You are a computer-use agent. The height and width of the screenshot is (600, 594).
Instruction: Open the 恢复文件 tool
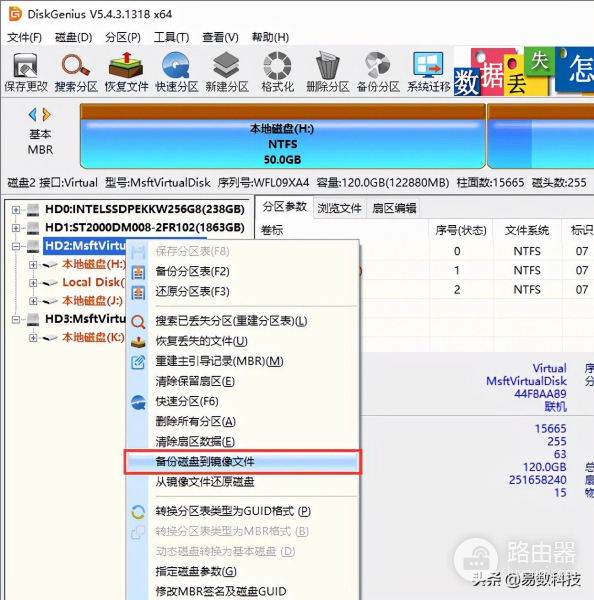tap(126, 72)
